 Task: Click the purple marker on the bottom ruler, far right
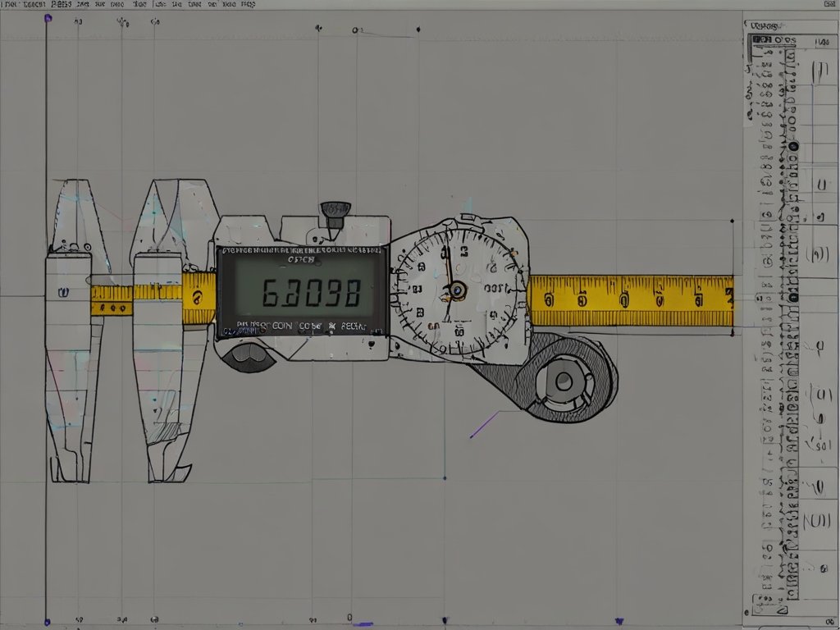pos(619,621)
